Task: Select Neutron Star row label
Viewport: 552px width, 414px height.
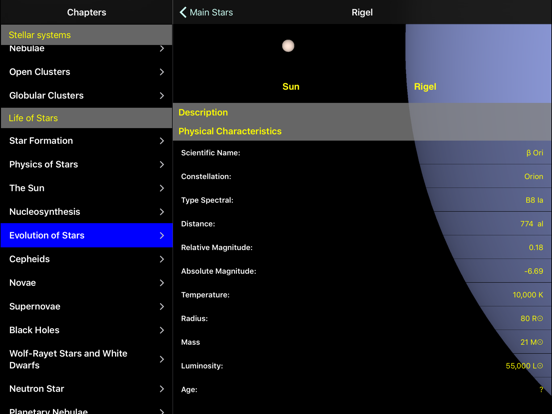Action: click(37, 389)
